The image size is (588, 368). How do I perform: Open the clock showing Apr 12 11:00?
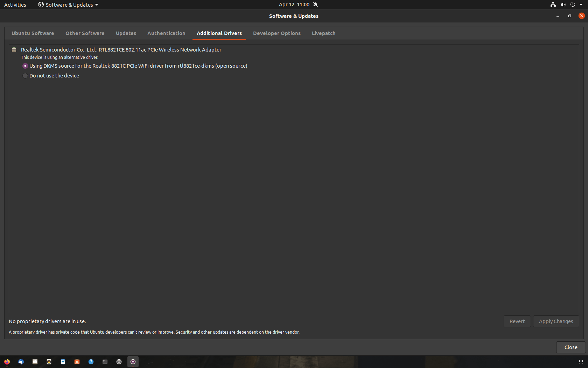[x=294, y=5]
